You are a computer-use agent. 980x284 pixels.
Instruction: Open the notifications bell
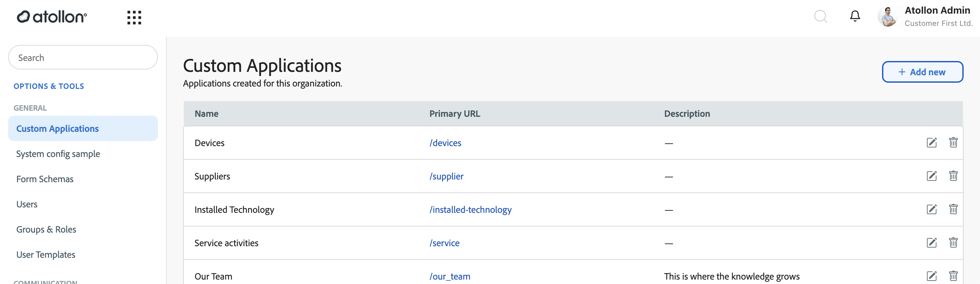855,16
